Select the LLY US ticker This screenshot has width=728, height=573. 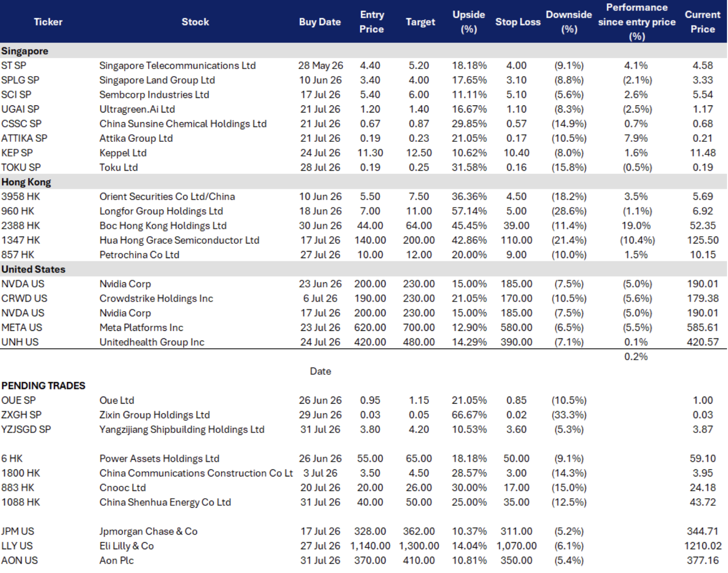point(17,545)
